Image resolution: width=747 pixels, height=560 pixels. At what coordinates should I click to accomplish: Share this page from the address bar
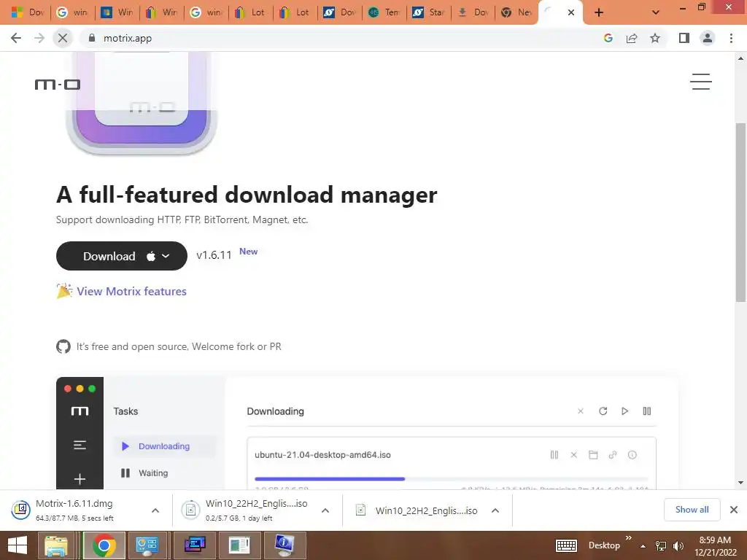[x=632, y=38]
